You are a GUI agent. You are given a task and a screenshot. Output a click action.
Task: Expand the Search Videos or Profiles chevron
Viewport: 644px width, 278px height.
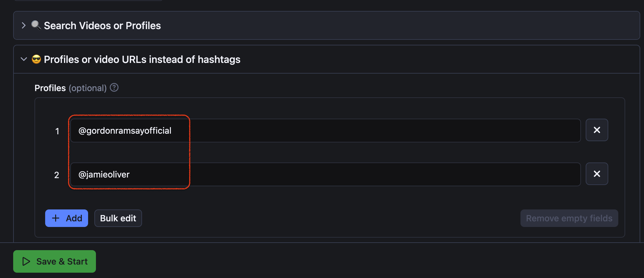pyautogui.click(x=24, y=25)
